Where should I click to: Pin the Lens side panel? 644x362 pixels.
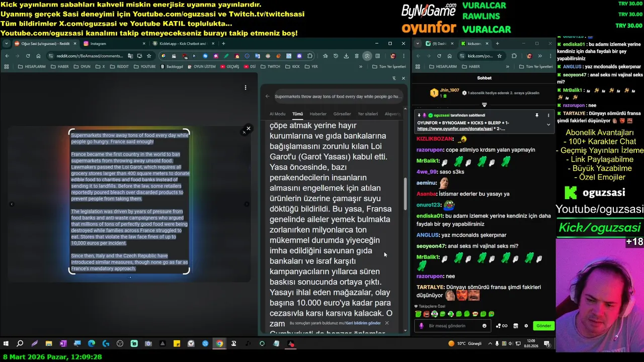pos(394,78)
